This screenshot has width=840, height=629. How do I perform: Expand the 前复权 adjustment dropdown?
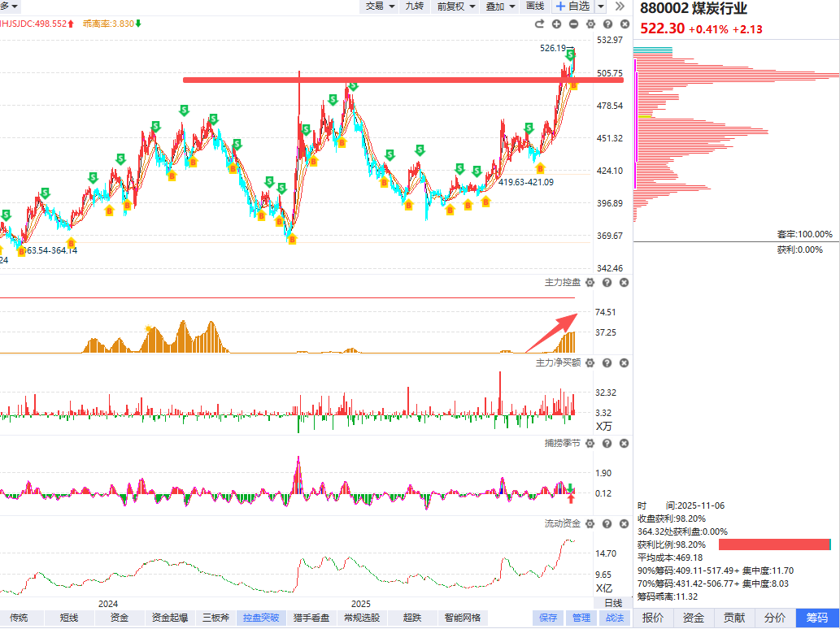[455, 7]
